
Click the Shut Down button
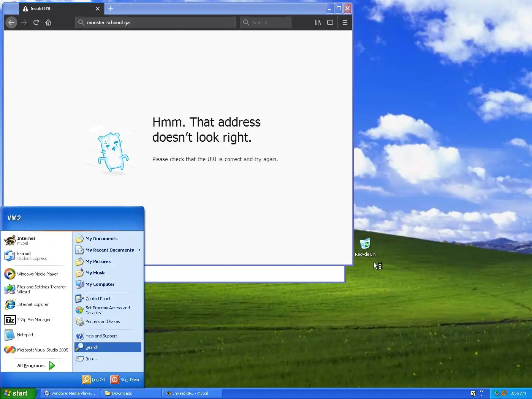125,380
